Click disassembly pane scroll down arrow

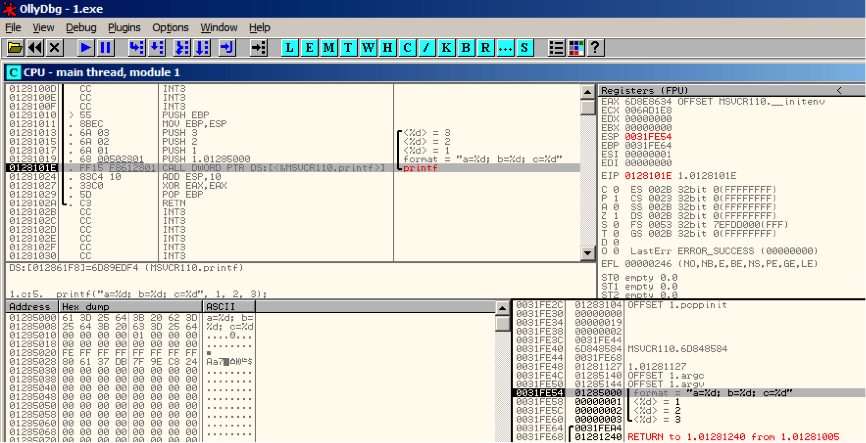(x=588, y=254)
